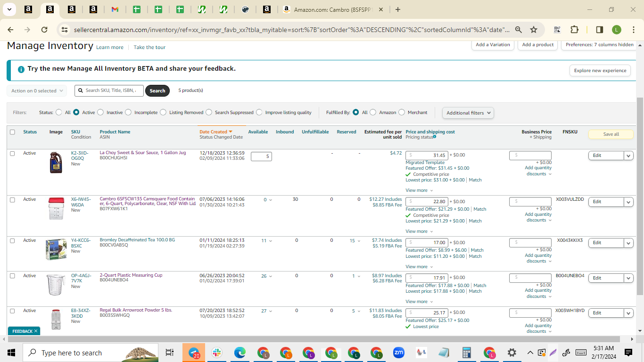The image size is (644, 362).
Task: Expand the Edit dropdown arrow for Bromley Tea row
Action: point(628,243)
